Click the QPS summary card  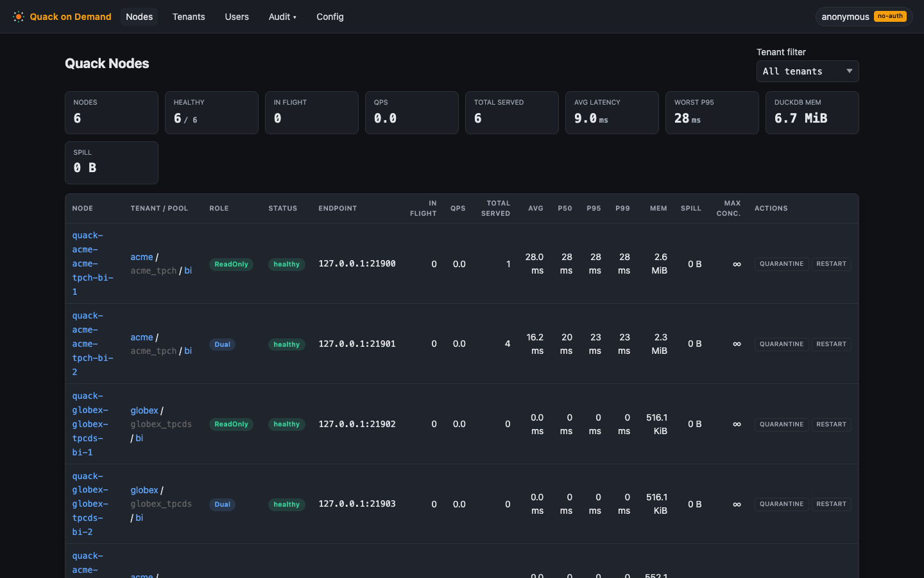coord(412,112)
